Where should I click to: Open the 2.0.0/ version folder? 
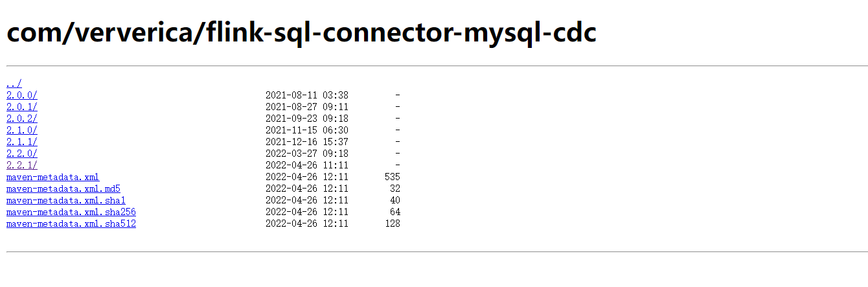[22, 95]
